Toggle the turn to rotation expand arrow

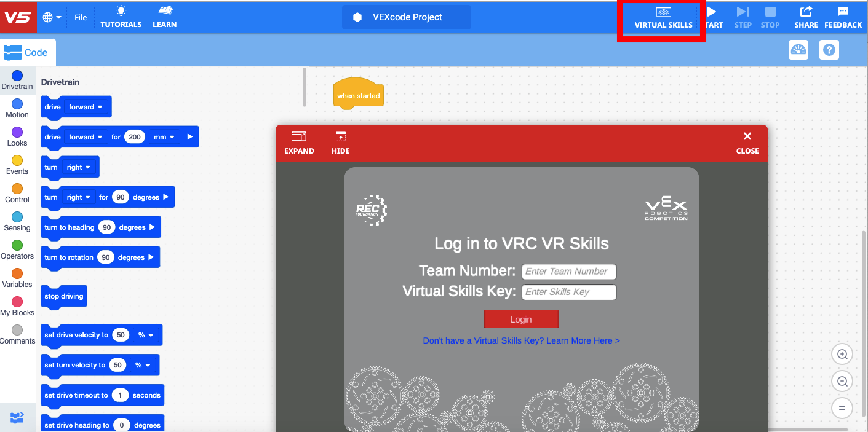point(151,257)
